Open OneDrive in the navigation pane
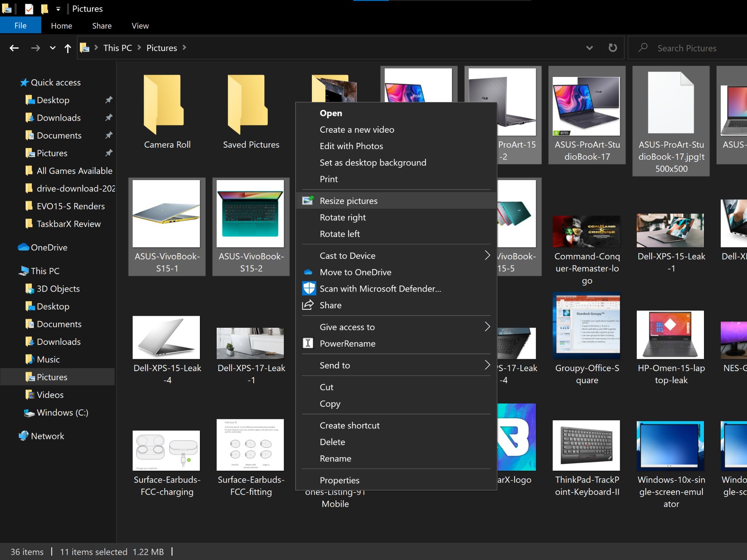Image resolution: width=747 pixels, height=560 pixels. click(x=49, y=247)
